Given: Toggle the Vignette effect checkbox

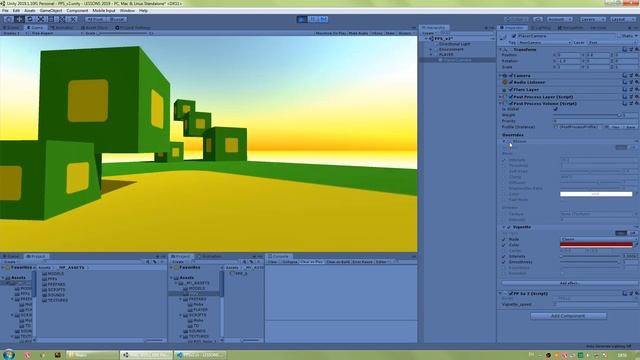Looking at the screenshot, I should click(x=509, y=227).
